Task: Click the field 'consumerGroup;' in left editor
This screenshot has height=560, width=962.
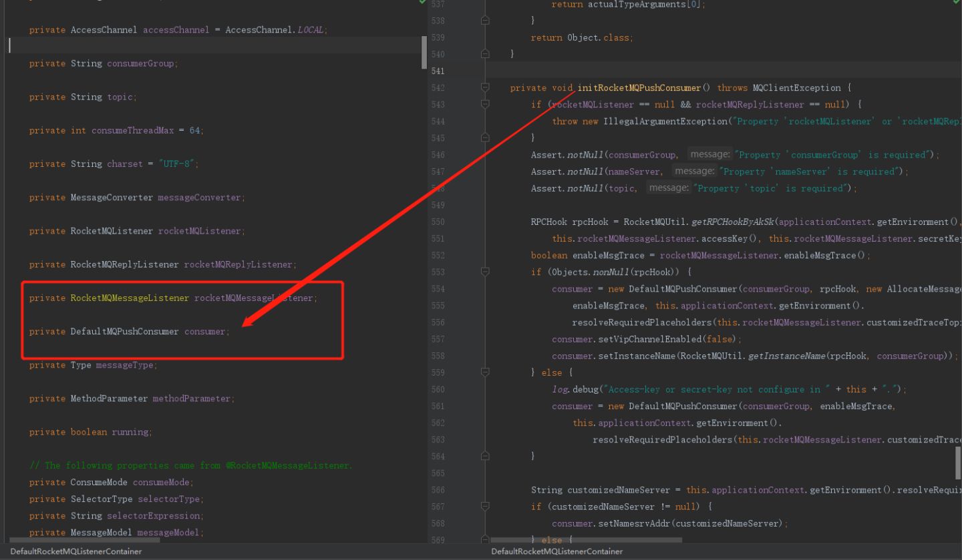Action: pos(143,63)
